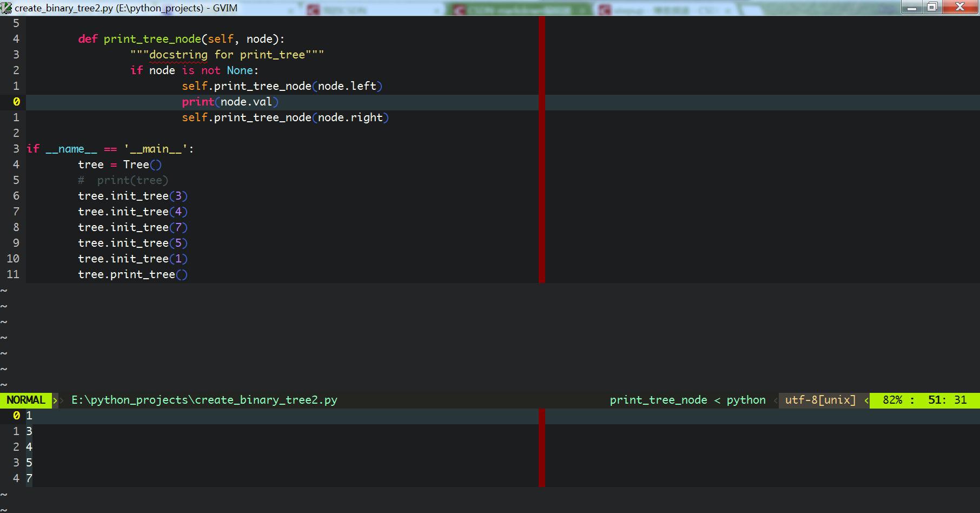Viewport: 980px width, 513px height.
Task: Click 'print_tree_node' function name in status line
Action: coord(658,400)
